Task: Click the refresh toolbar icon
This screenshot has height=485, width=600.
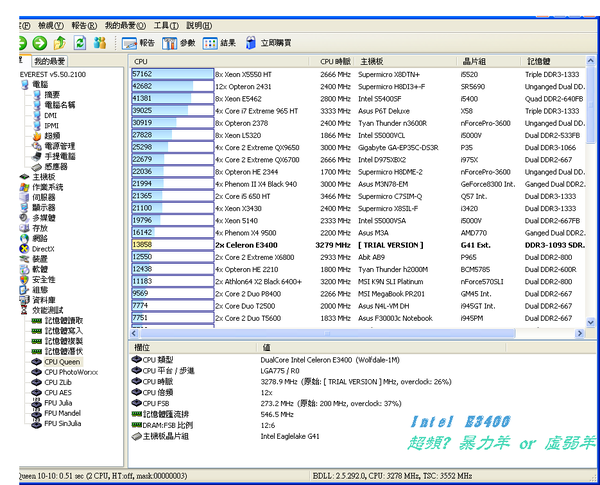Action: tap(80, 43)
